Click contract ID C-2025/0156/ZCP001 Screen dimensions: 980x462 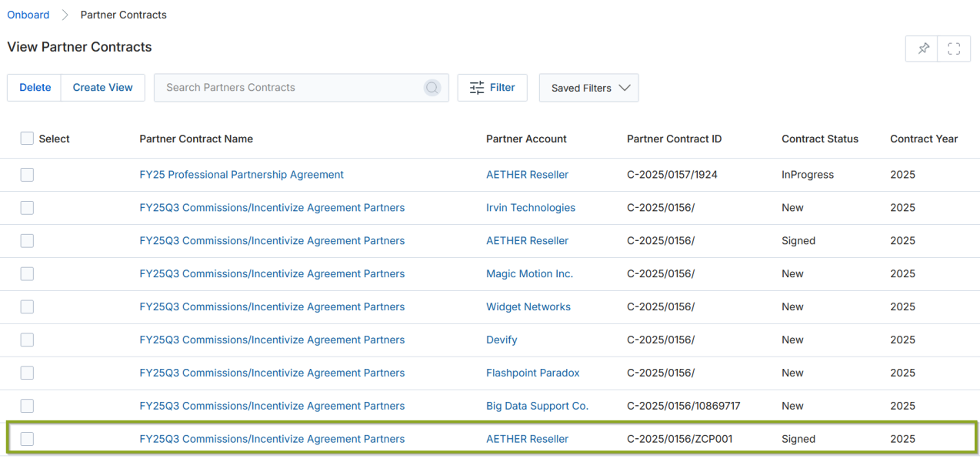tap(680, 440)
